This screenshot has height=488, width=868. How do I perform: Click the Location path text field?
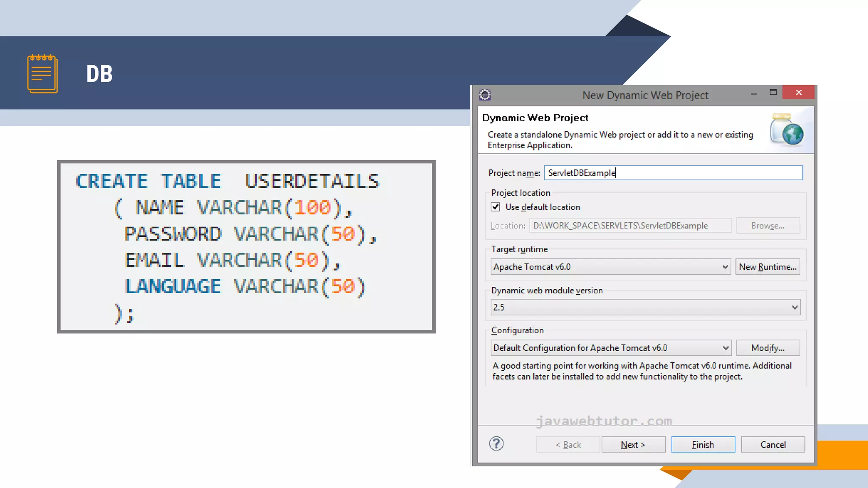pos(630,226)
